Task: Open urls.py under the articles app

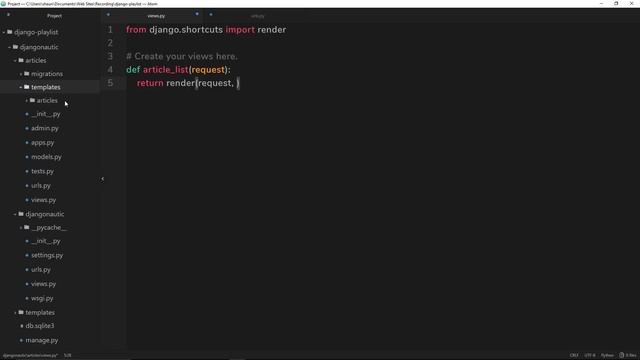Action: 41,186
